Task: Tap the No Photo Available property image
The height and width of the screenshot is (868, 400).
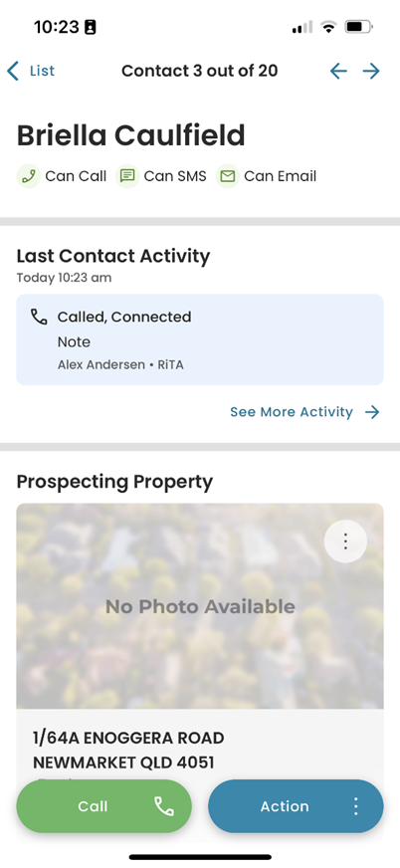Action: coord(200,606)
